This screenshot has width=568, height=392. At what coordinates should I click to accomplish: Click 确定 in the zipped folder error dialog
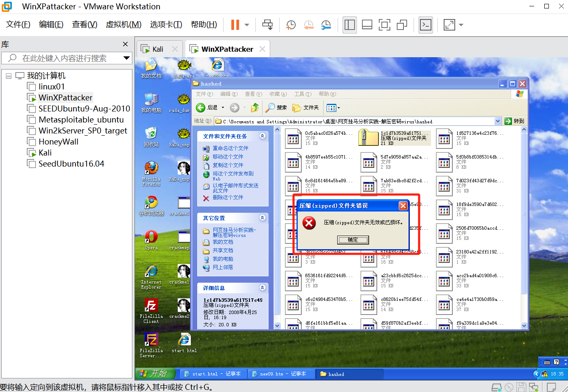click(x=353, y=240)
